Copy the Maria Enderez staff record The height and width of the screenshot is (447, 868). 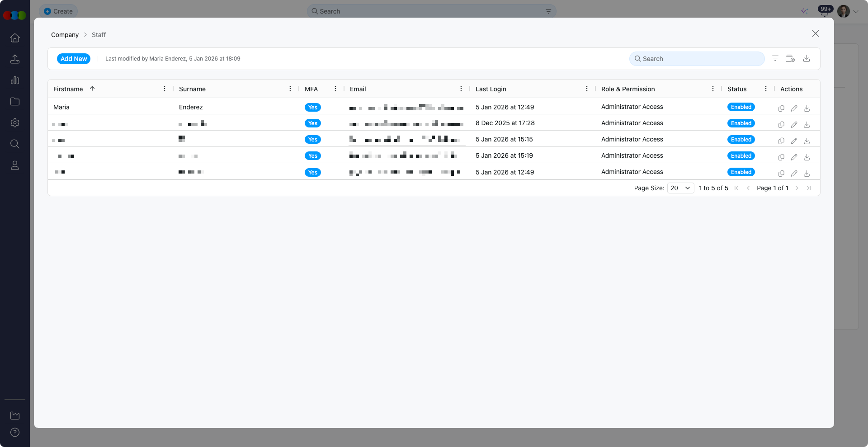781,108
